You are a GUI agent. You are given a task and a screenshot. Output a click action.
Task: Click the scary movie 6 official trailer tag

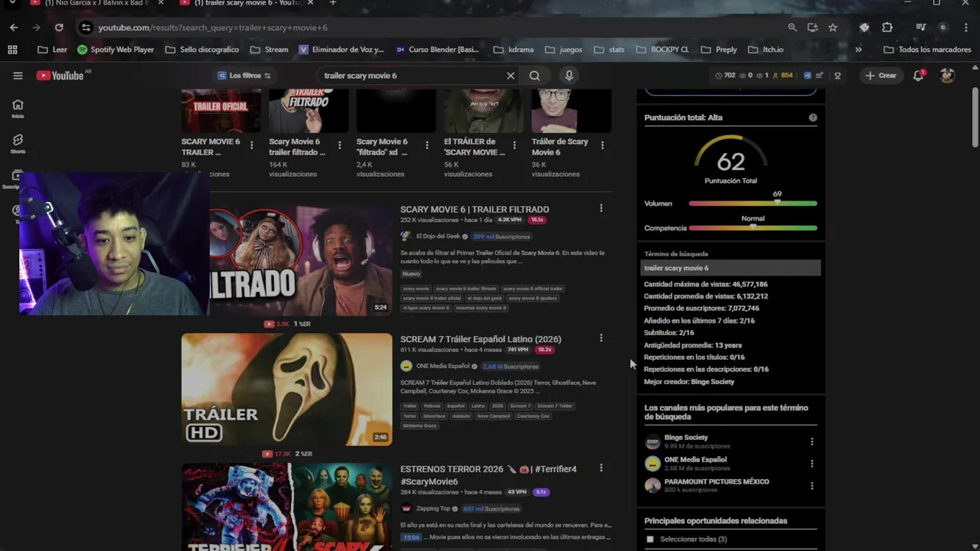pos(533,289)
